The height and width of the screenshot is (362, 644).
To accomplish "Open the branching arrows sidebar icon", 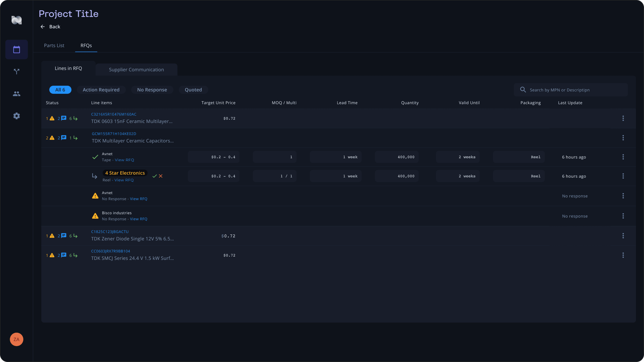I will click(x=16, y=71).
